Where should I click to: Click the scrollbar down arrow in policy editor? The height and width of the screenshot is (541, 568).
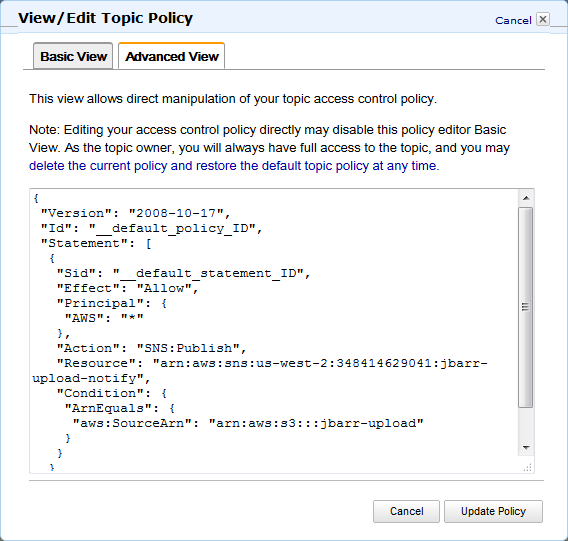coord(526,448)
